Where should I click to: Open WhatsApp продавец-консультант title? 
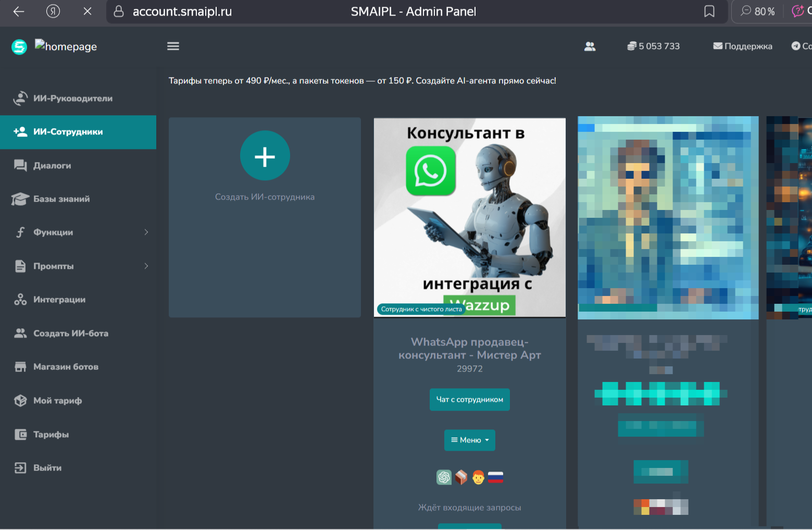pyautogui.click(x=470, y=349)
